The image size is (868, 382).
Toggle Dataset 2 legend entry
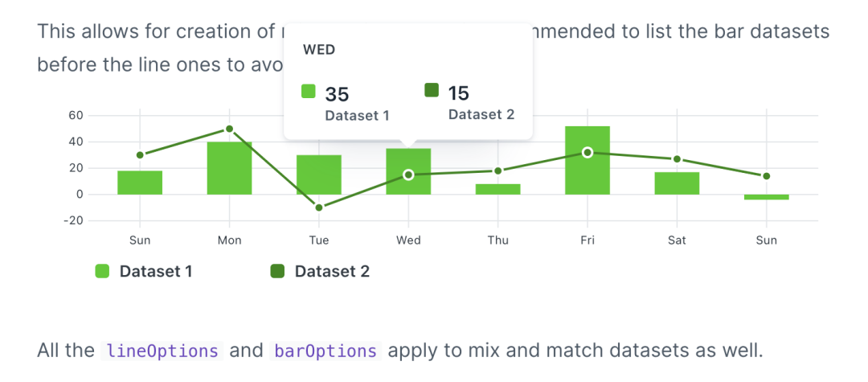tap(319, 271)
